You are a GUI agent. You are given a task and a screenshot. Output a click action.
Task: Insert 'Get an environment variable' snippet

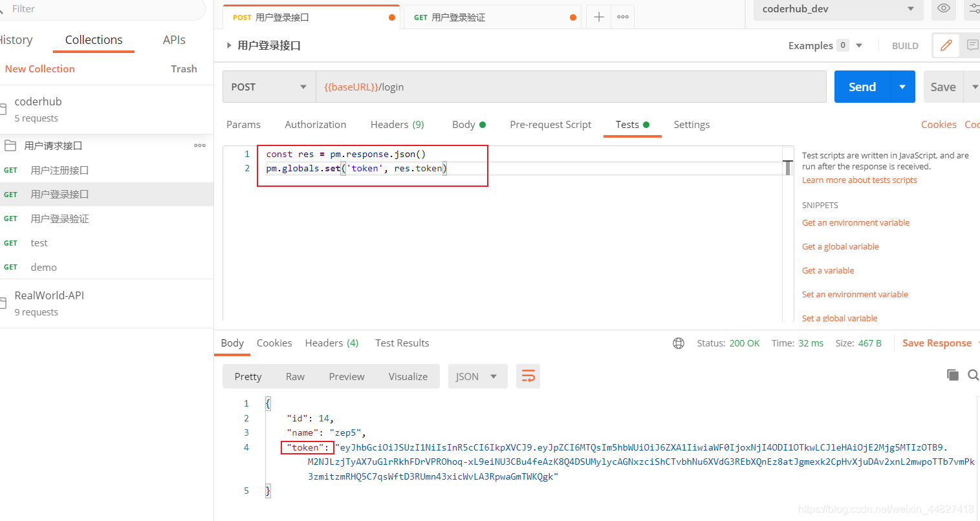(x=856, y=223)
